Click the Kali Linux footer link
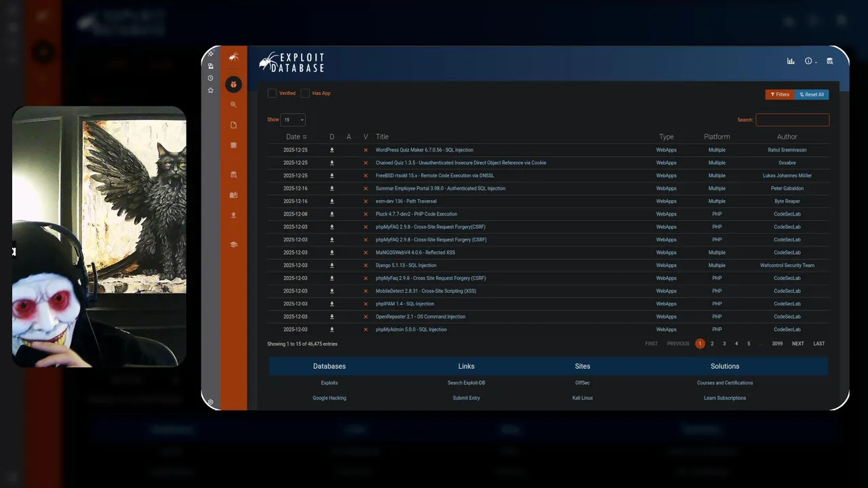Viewport: 868px width, 488px height. pos(583,398)
